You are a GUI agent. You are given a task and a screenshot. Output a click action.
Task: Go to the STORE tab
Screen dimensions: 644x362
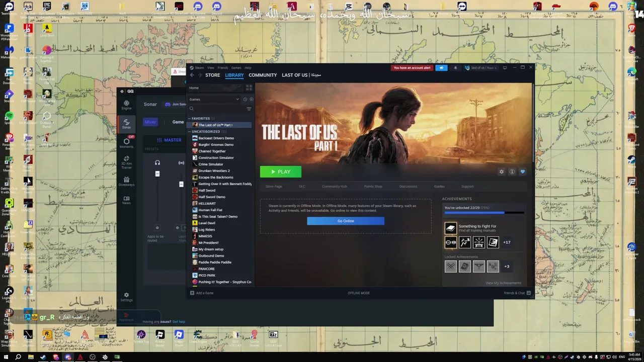(x=212, y=75)
